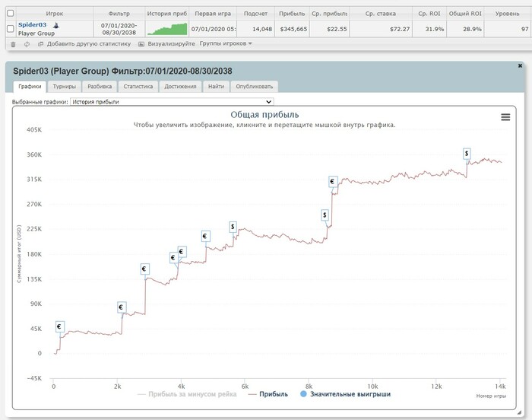Image resolution: width=532 pixels, height=420 pixels.
Task: Click the dollar marker near 360K
Action: [467, 154]
